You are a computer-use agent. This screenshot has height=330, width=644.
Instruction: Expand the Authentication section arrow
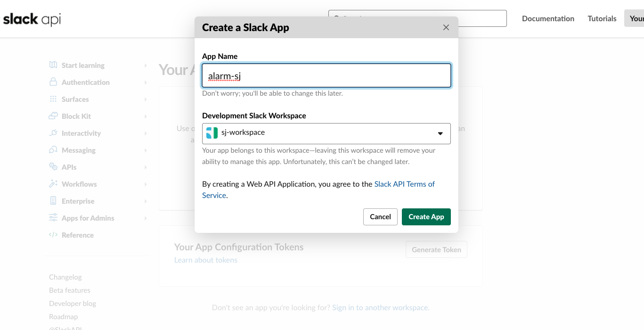[146, 82]
